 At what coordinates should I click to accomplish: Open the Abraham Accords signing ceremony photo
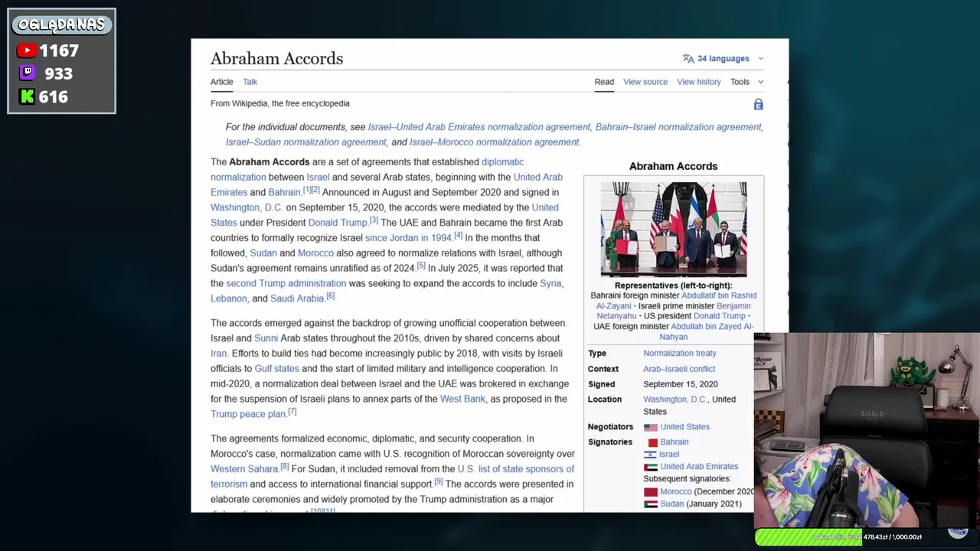pyautogui.click(x=674, y=229)
